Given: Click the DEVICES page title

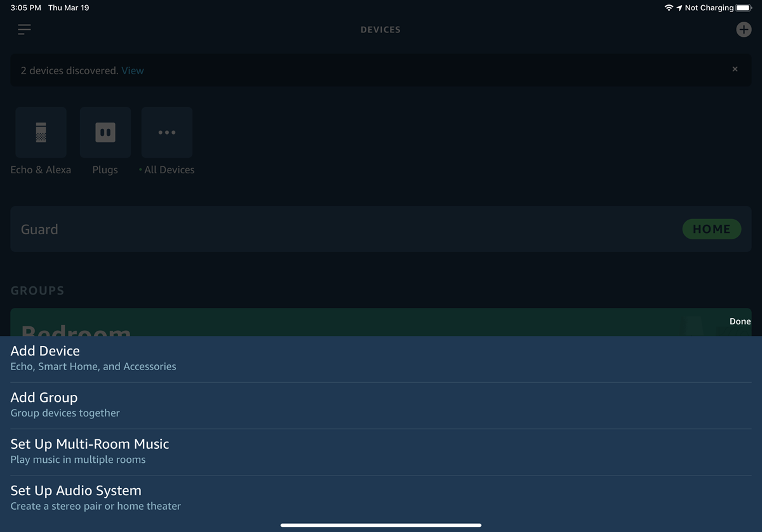Looking at the screenshot, I should click(380, 30).
